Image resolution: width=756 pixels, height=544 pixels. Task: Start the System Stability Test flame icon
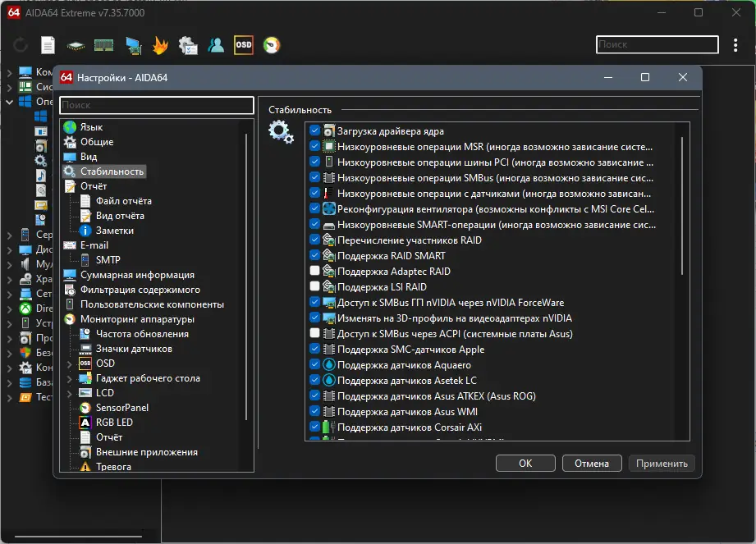(x=160, y=44)
